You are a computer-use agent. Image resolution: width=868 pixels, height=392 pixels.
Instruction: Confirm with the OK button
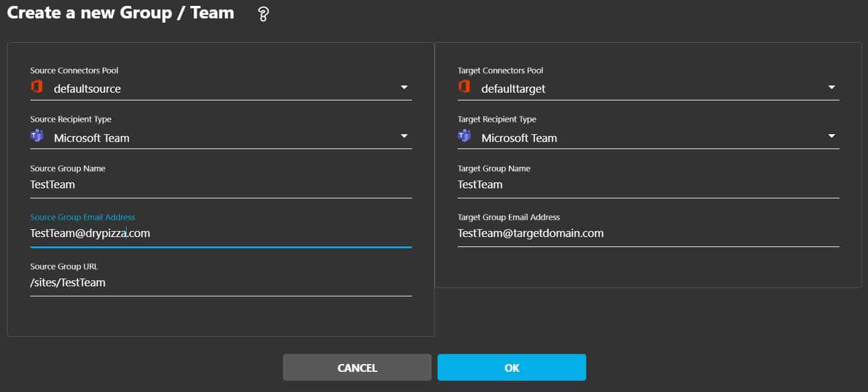tap(512, 368)
